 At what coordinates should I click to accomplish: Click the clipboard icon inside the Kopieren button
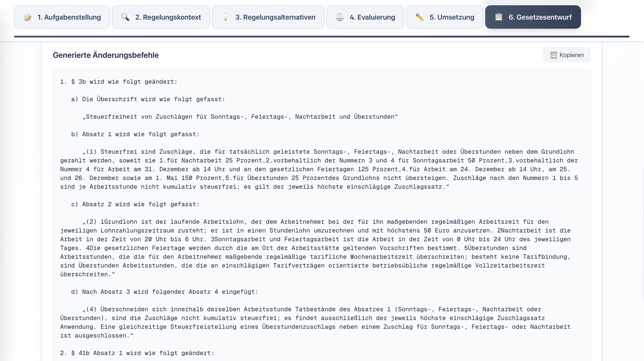click(x=553, y=55)
